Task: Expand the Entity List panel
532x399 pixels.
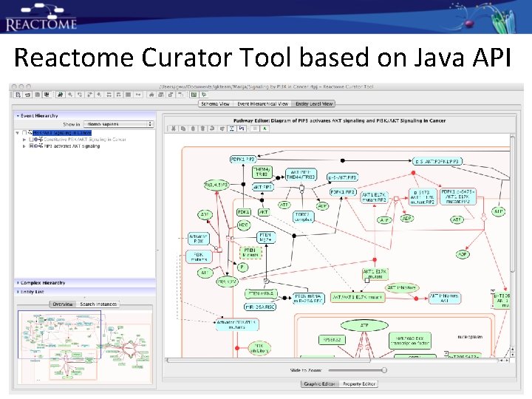Action: pyautogui.click(x=18, y=292)
